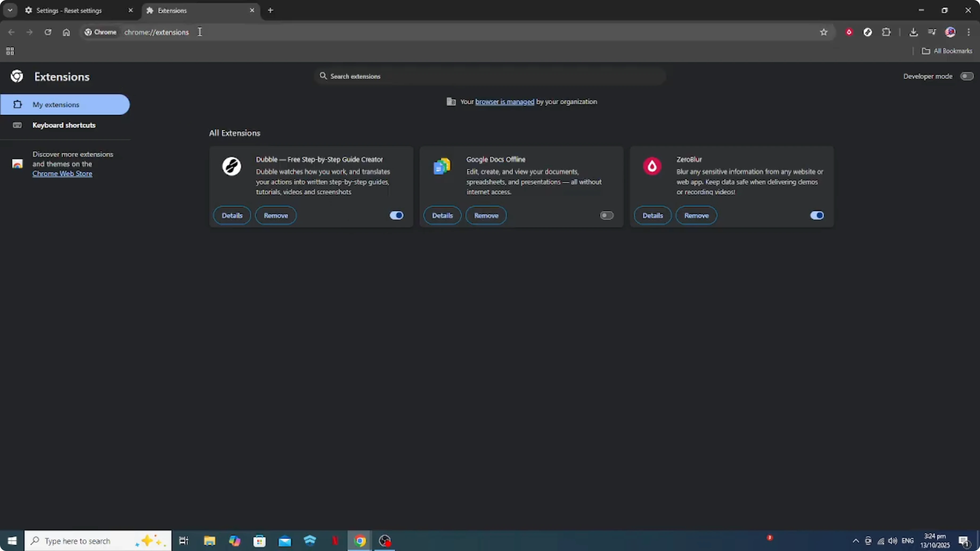
Task: Click the browser back arrow
Action: pyautogui.click(x=11, y=32)
